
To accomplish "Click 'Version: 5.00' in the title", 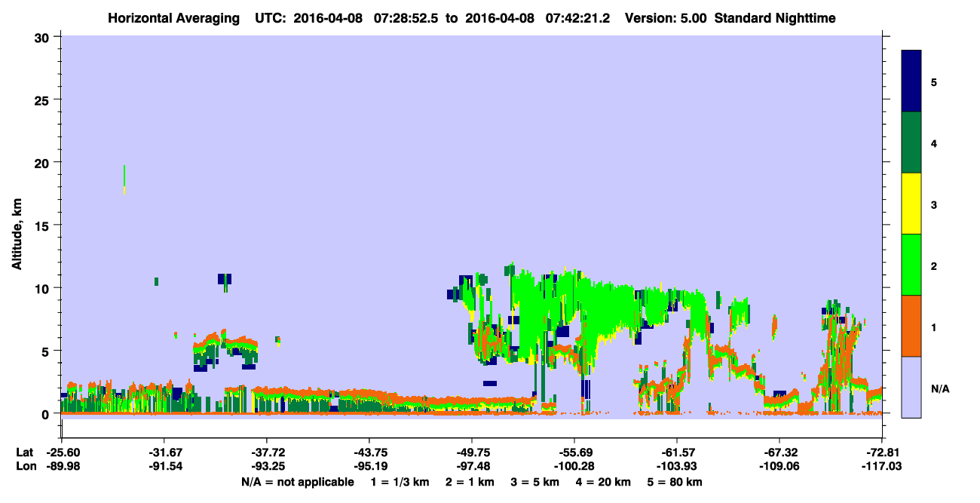I will pos(666,17).
